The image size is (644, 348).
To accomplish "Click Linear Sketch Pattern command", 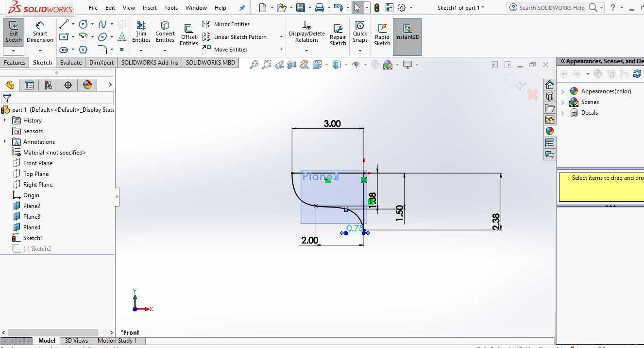I will (x=235, y=37).
